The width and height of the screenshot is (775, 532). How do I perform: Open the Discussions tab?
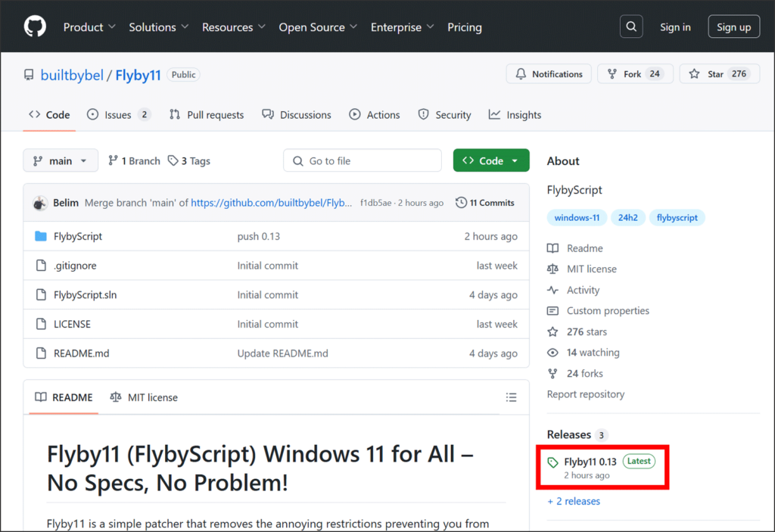click(x=297, y=115)
